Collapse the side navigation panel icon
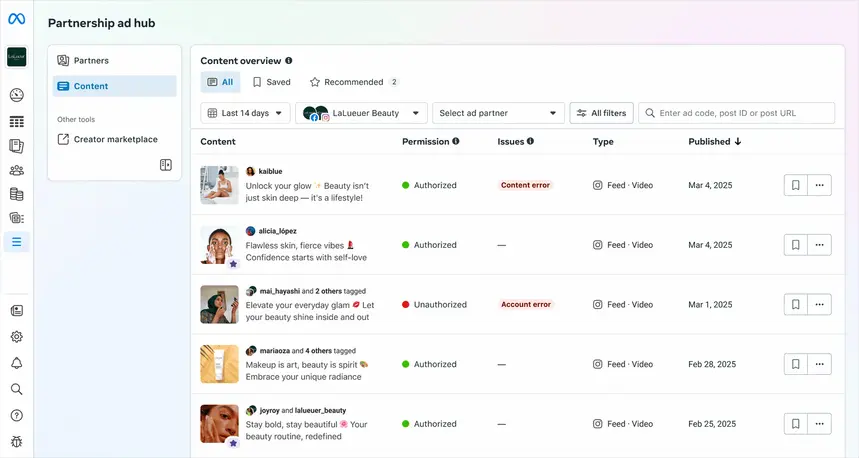The height and width of the screenshot is (458, 859). click(166, 165)
